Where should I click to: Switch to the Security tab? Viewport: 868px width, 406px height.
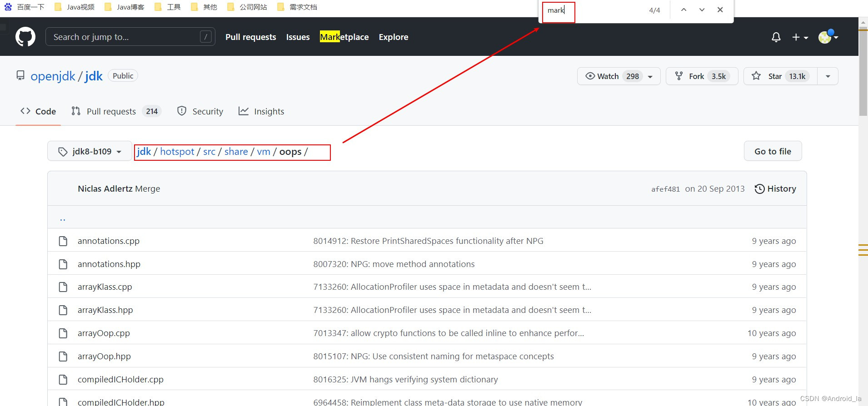pyautogui.click(x=200, y=111)
